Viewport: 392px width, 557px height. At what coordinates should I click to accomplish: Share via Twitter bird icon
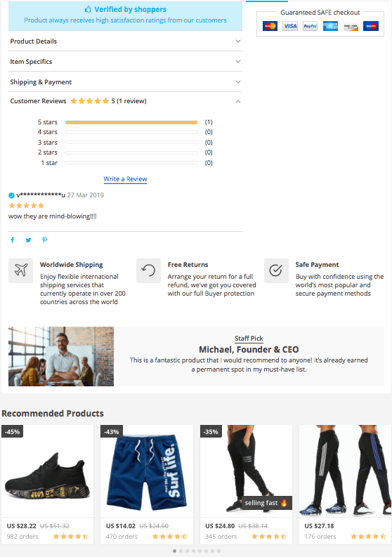tap(28, 240)
